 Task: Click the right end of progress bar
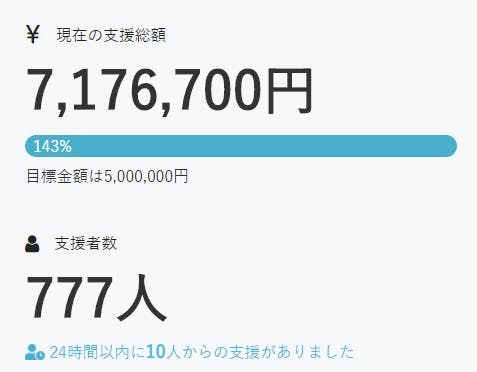(x=448, y=146)
